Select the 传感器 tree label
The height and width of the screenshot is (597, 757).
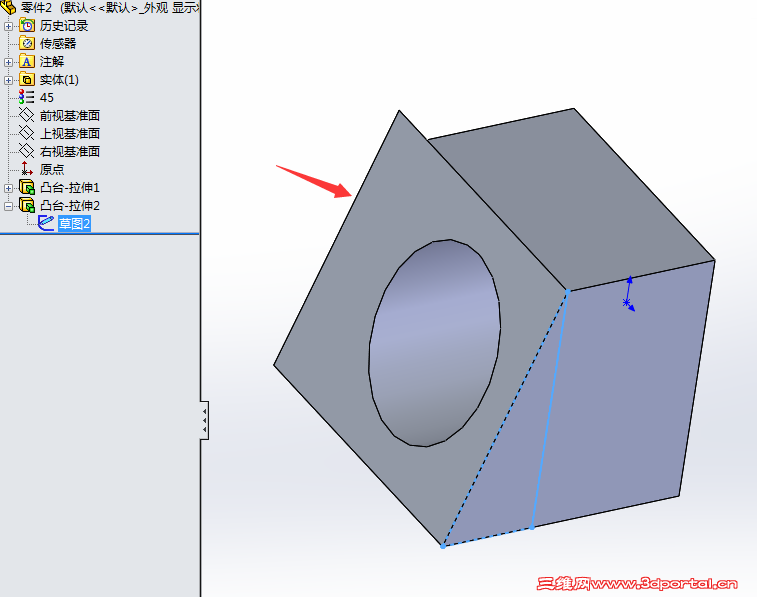[x=58, y=43]
